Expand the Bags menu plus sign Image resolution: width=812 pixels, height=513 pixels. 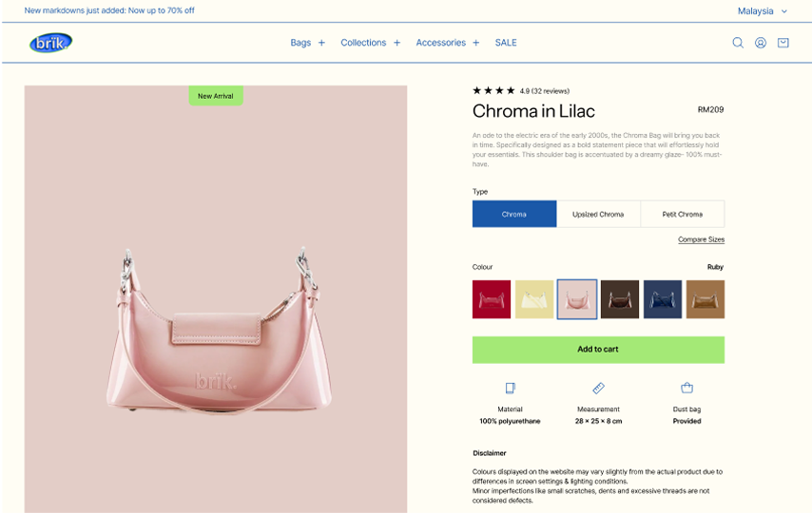click(x=321, y=43)
